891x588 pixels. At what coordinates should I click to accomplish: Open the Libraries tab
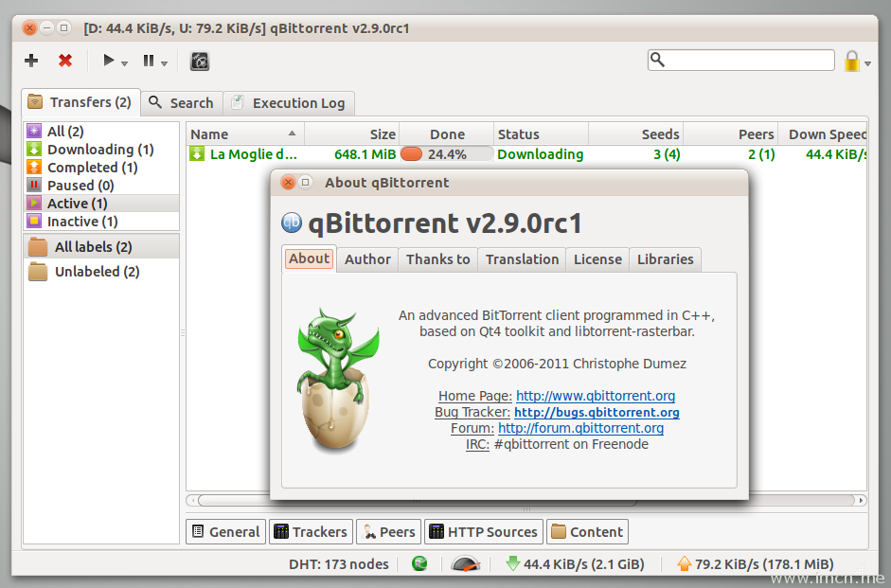666,259
